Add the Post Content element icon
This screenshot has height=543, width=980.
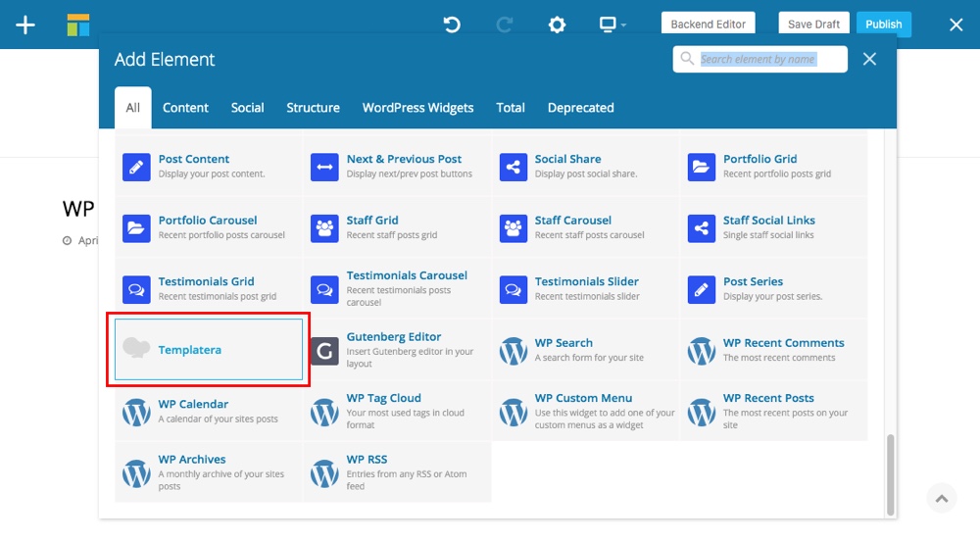point(136,167)
